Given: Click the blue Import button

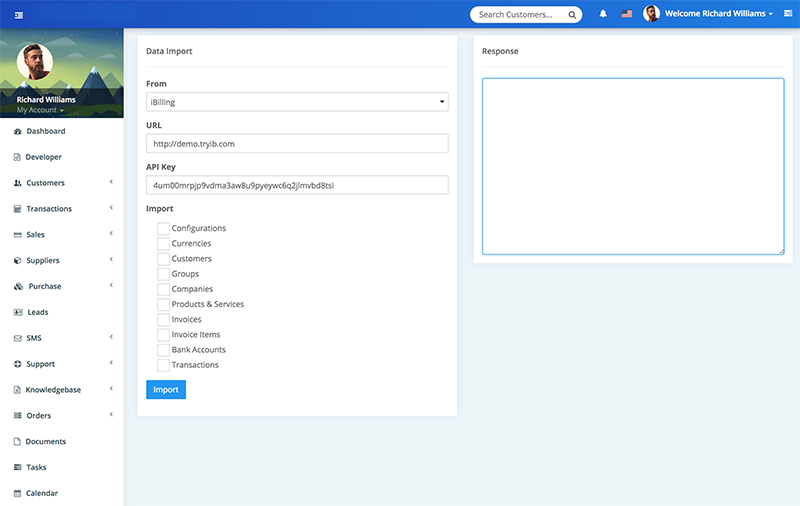Looking at the screenshot, I should click(x=166, y=390).
